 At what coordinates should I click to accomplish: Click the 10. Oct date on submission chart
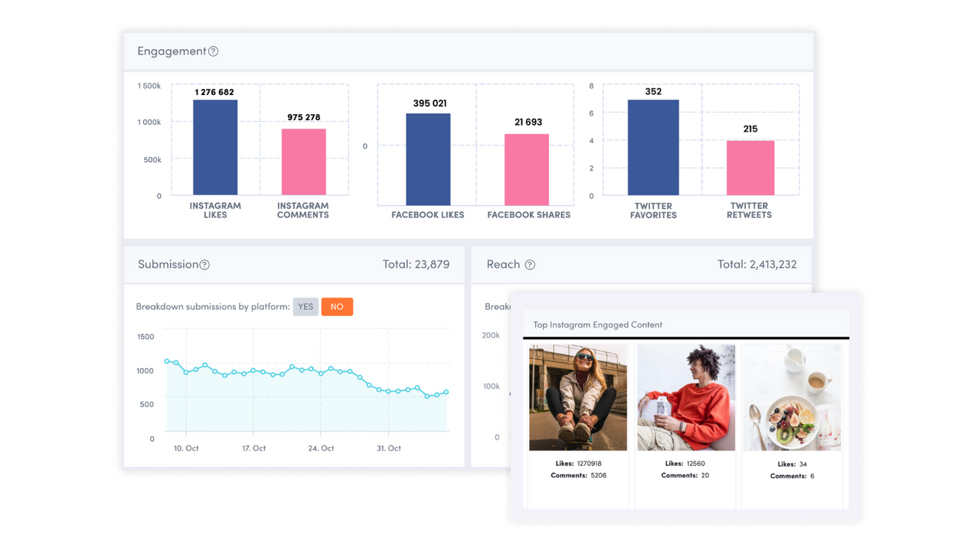click(186, 448)
